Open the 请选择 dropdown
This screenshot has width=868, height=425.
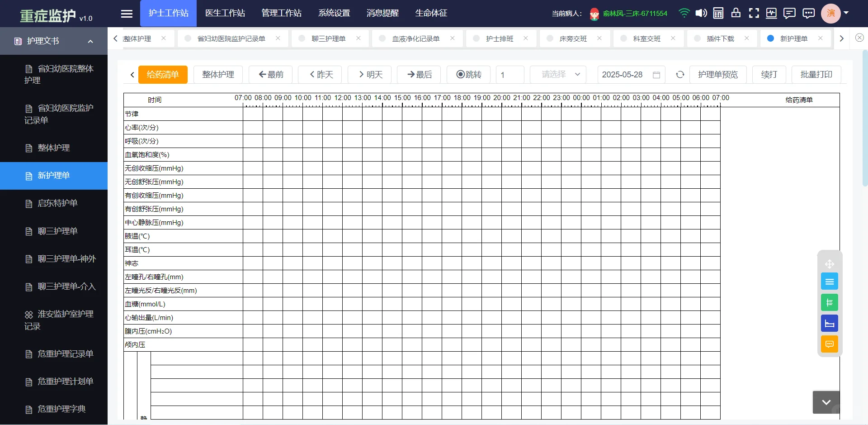[558, 74]
